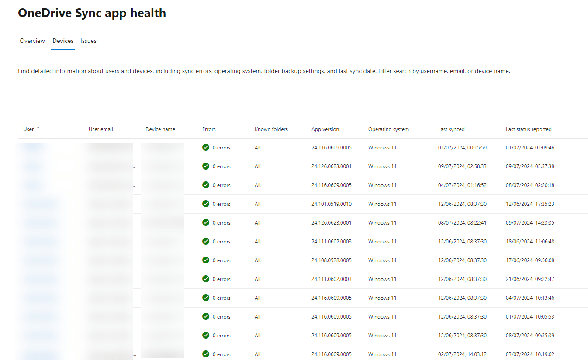
Task: Sort by the User column header
Action: click(28, 129)
